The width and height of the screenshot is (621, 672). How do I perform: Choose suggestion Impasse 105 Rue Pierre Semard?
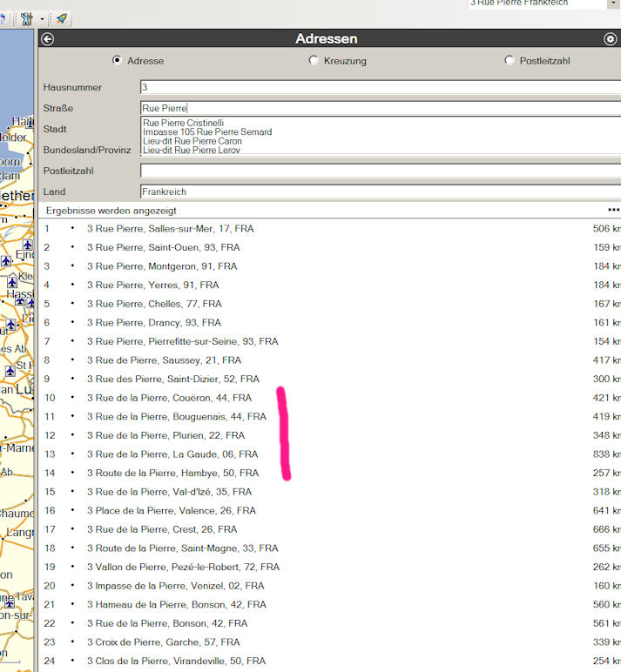(x=207, y=132)
